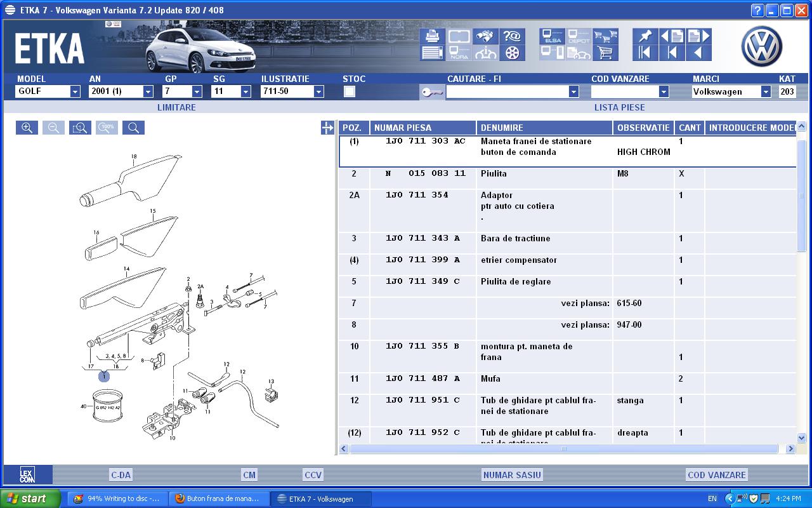Viewport: 812px width, 508px height.
Task: Click the NORA toolbar icon
Action: click(x=459, y=53)
